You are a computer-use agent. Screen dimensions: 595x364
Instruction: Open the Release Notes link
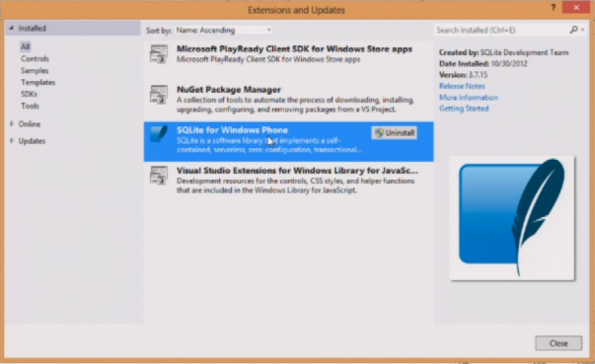point(462,86)
